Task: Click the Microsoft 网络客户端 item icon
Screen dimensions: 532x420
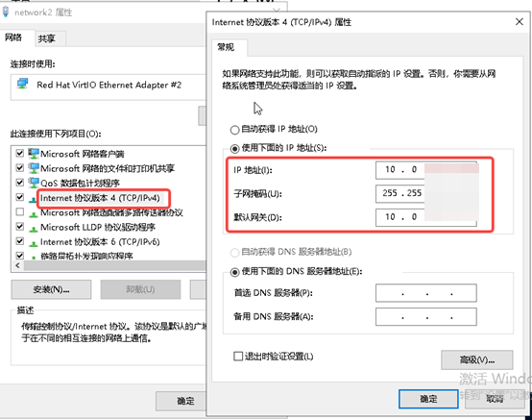Action: 34,154
